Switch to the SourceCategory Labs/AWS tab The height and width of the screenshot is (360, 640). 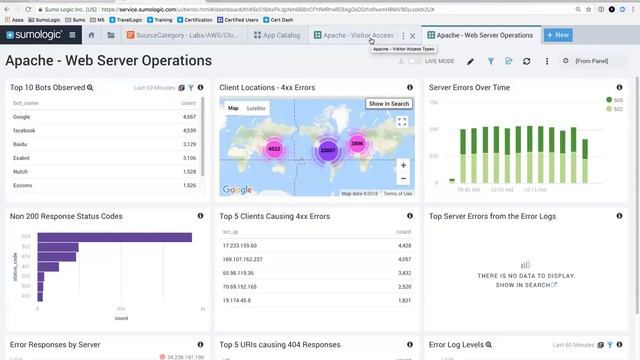(182, 35)
